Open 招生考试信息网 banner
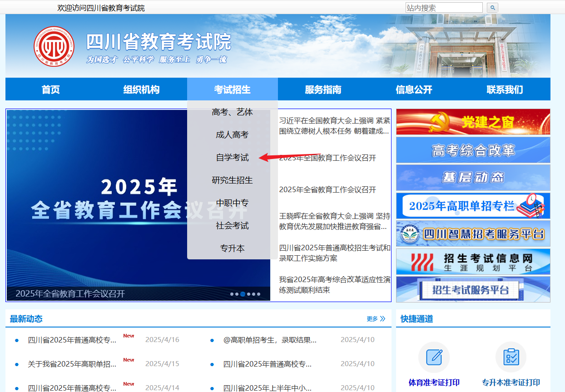Image resolution: width=565 pixels, height=392 pixels. pos(473,262)
